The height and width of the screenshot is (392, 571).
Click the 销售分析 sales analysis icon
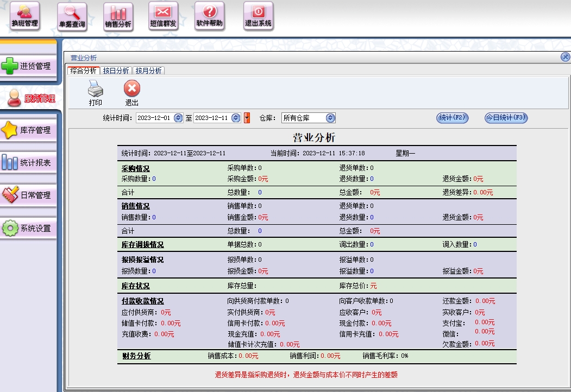[x=118, y=16]
